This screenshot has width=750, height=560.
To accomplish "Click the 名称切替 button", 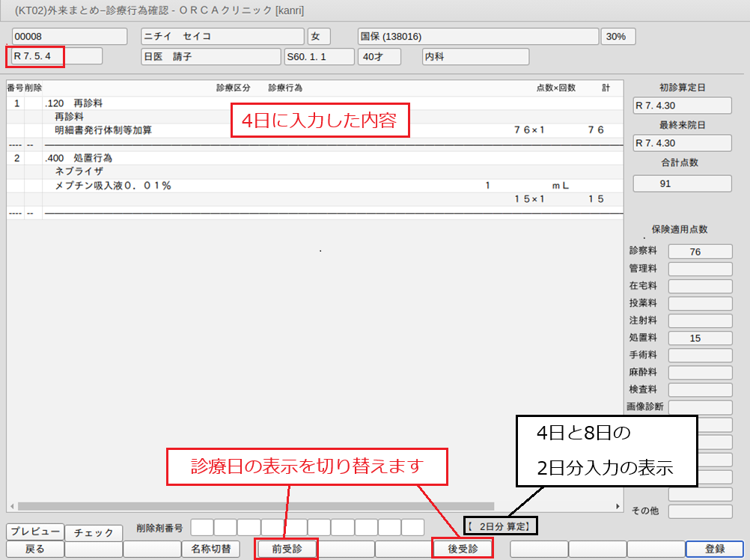I will click(x=210, y=549).
